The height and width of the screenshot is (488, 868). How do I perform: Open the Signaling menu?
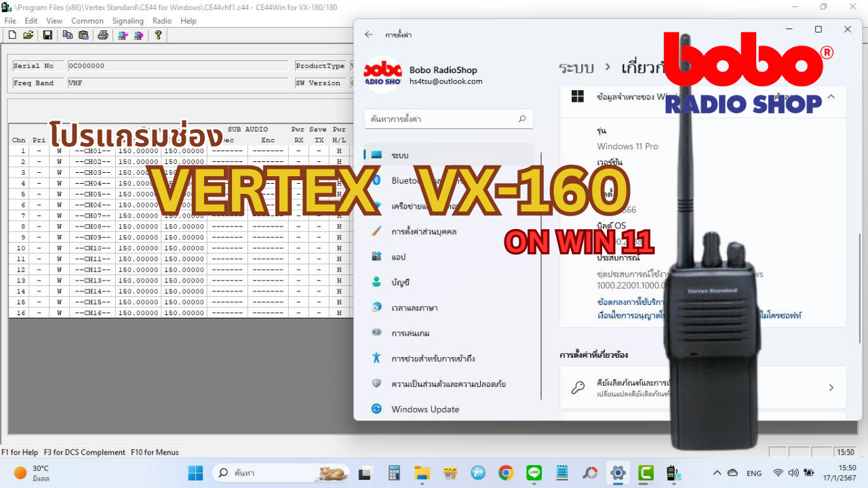click(127, 21)
